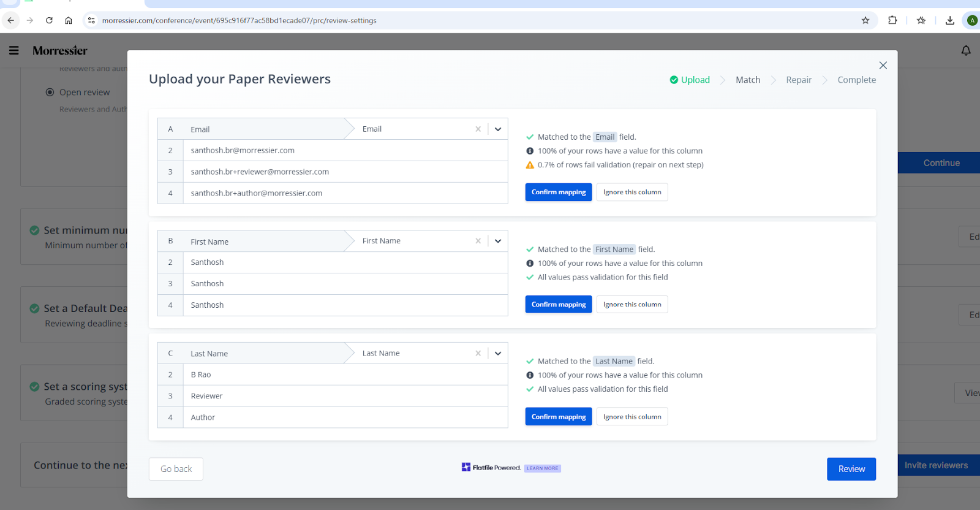Close the Upload Paper Reviewers dialog

pos(883,66)
